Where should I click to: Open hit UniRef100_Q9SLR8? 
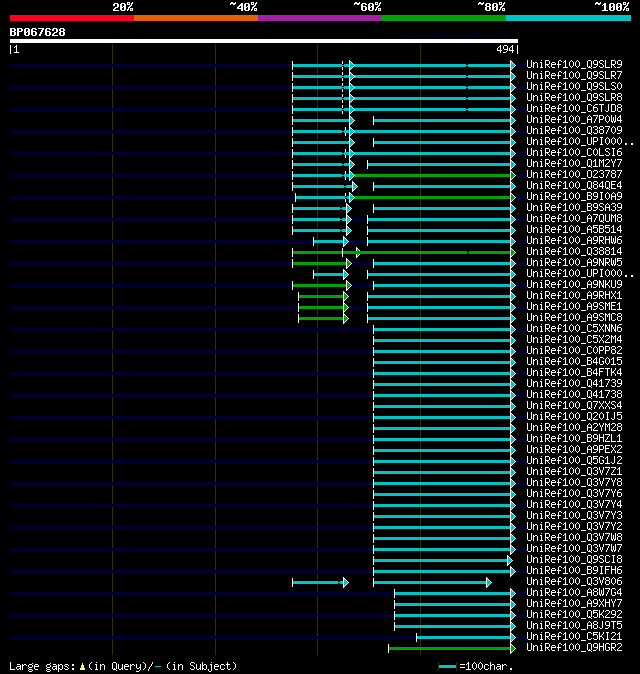(x=574, y=98)
